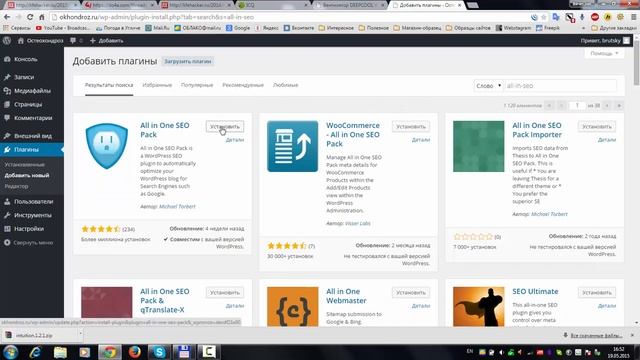640x360 pixels.
Task: Install the All in One SEO Pack plugin
Action: click(225, 127)
